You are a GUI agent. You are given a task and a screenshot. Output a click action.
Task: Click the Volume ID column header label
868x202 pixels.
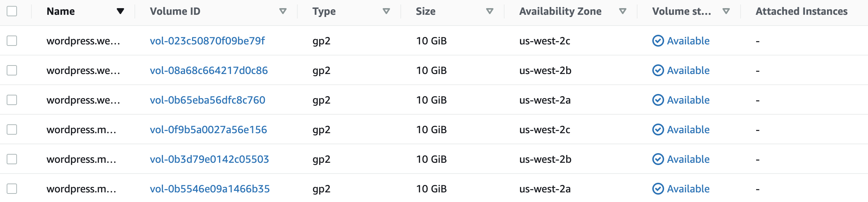[175, 11]
